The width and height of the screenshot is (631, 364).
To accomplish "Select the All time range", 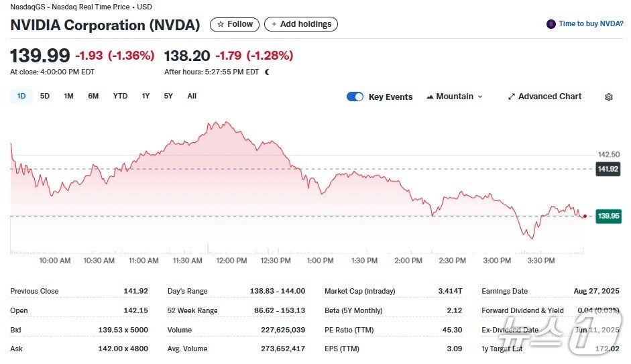I will click(x=192, y=96).
